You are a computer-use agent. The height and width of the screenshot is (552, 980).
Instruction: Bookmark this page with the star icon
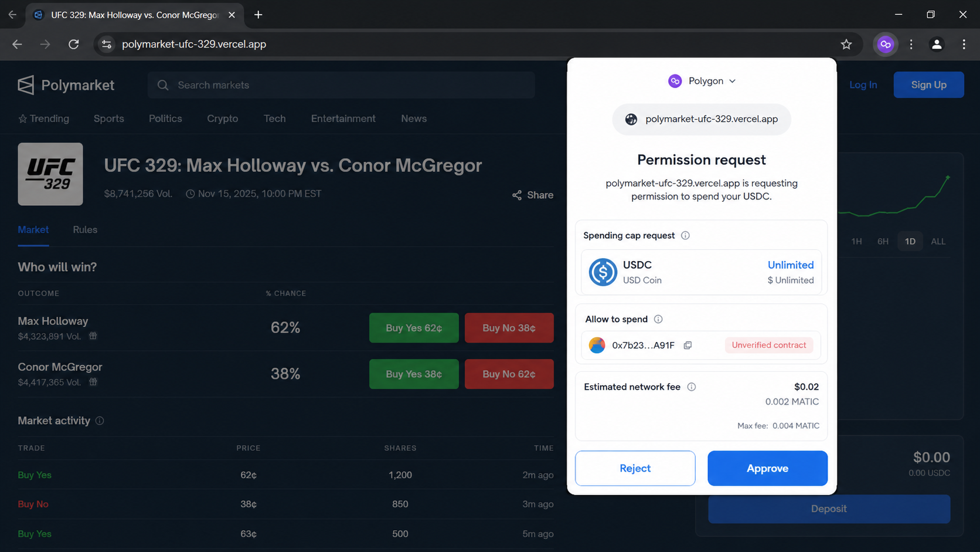(846, 45)
